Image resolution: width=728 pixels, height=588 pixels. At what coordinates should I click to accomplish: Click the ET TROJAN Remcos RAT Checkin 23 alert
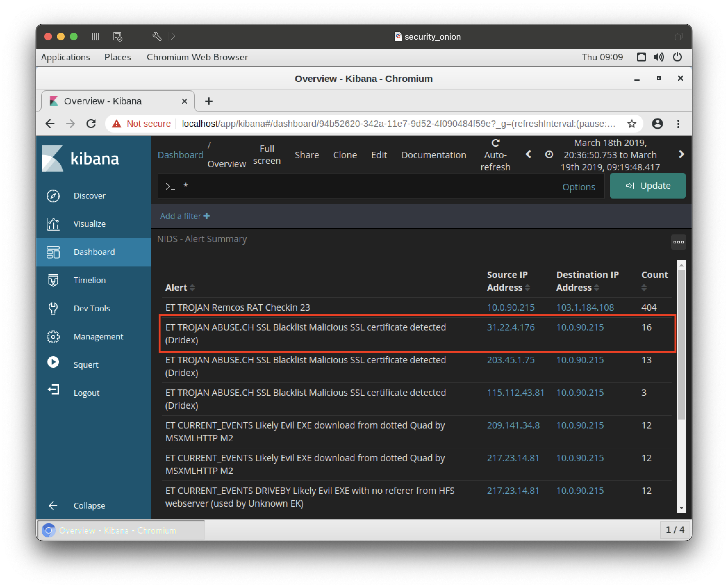point(237,307)
